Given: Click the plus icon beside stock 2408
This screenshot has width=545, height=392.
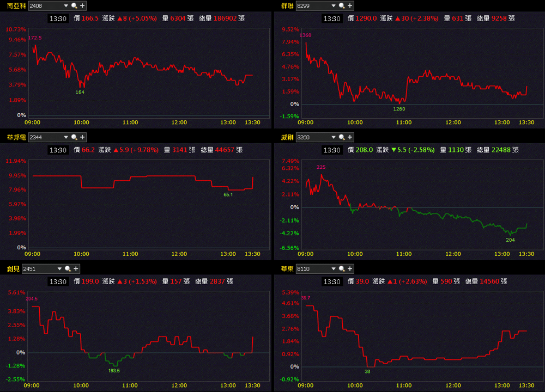Looking at the screenshot, I should click(82, 5).
